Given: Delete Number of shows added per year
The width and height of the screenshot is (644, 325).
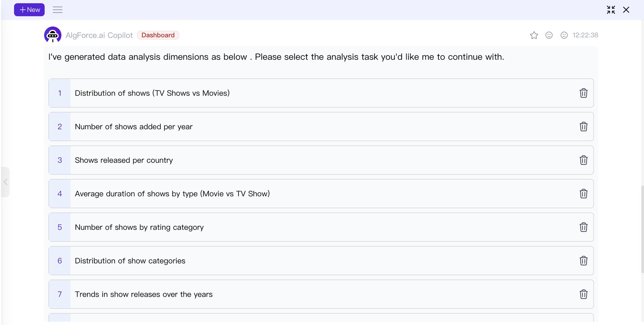Looking at the screenshot, I should [x=584, y=127].
